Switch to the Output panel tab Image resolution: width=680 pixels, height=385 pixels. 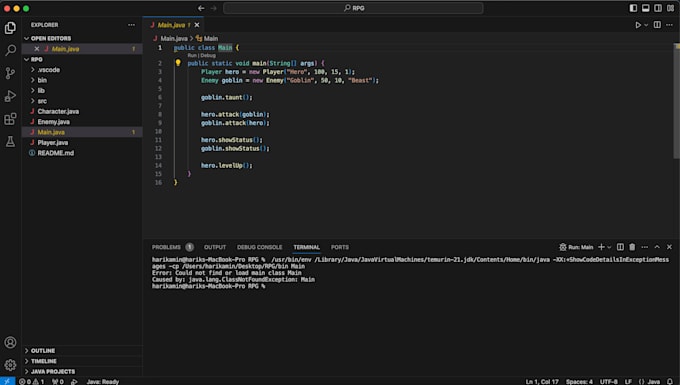pos(215,247)
